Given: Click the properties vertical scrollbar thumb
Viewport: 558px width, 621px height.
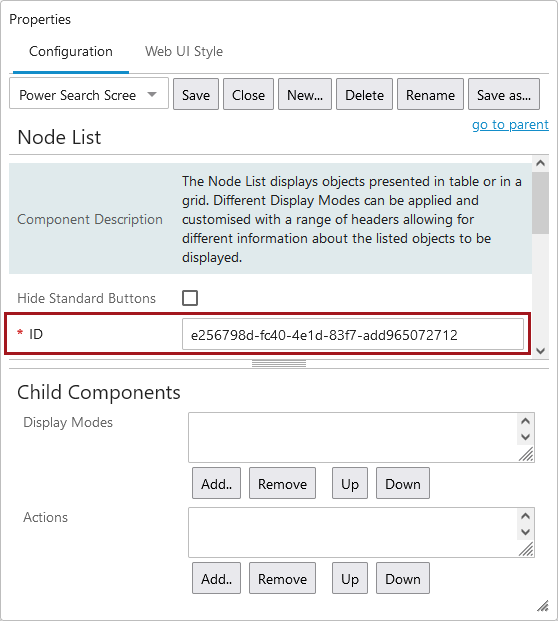Looking at the screenshot, I should [541, 203].
